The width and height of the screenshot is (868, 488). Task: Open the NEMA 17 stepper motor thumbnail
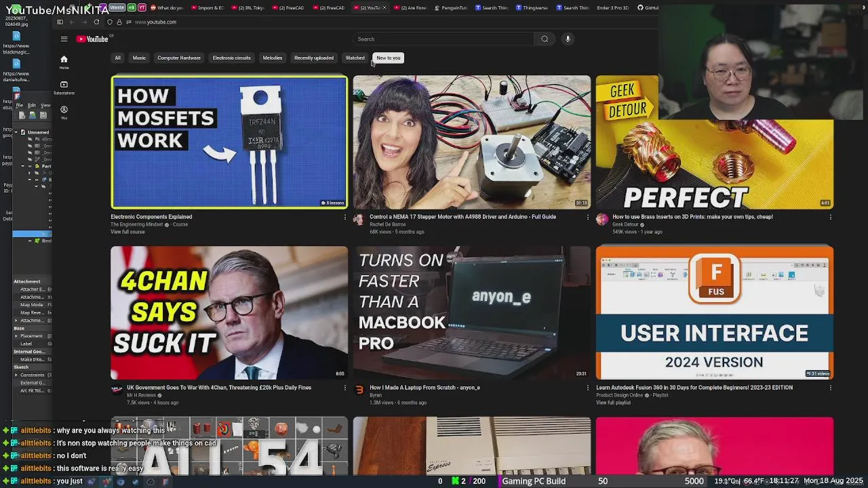click(x=471, y=142)
